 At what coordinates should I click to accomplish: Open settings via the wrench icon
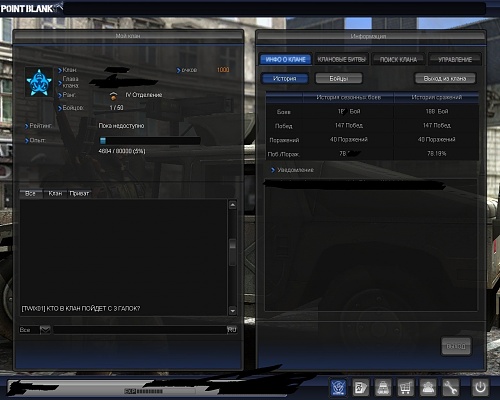(450, 387)
